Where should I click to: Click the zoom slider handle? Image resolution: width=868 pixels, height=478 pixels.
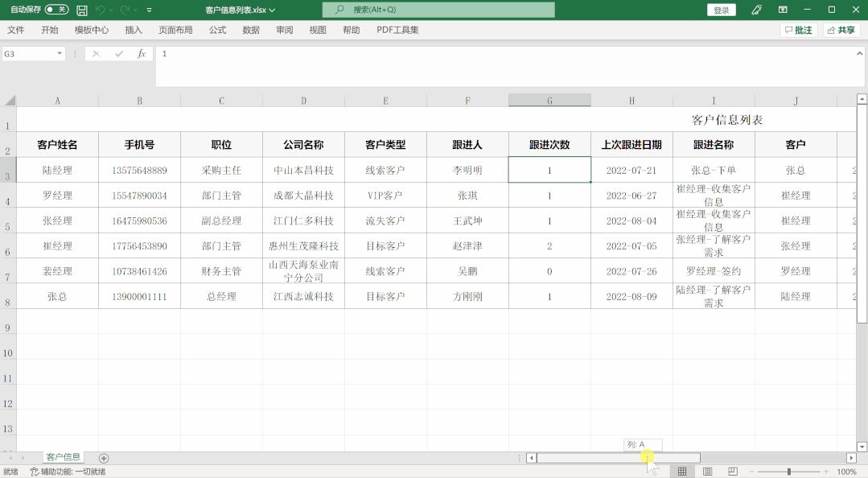click(789, 472)
